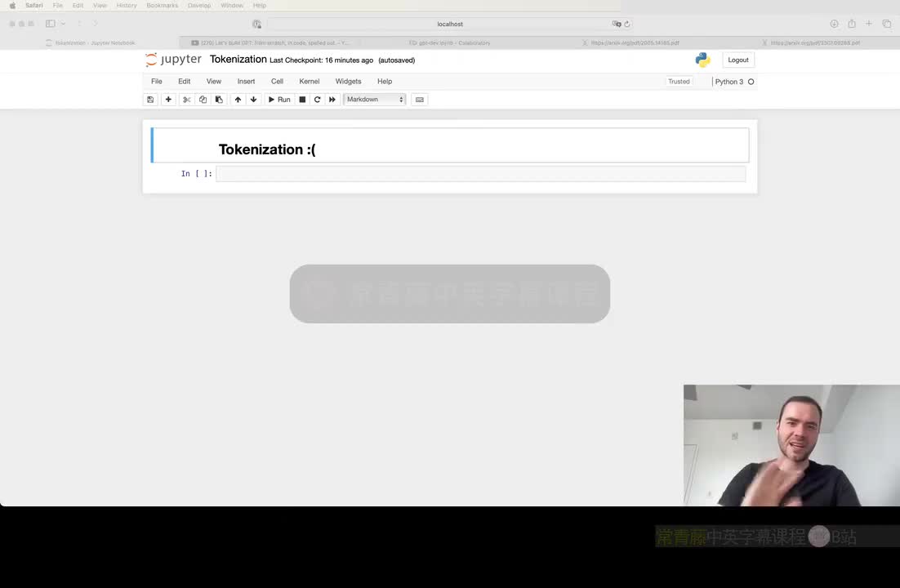Screen dimensions: 900x588
Task: Open cell type dropdown showing Markdown
Action: point(375,100)
